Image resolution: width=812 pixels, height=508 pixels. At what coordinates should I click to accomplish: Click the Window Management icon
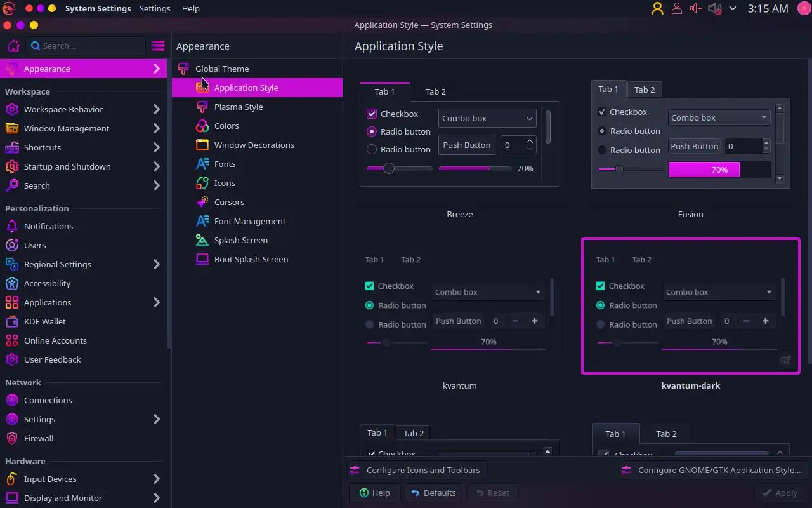(12, 128)
